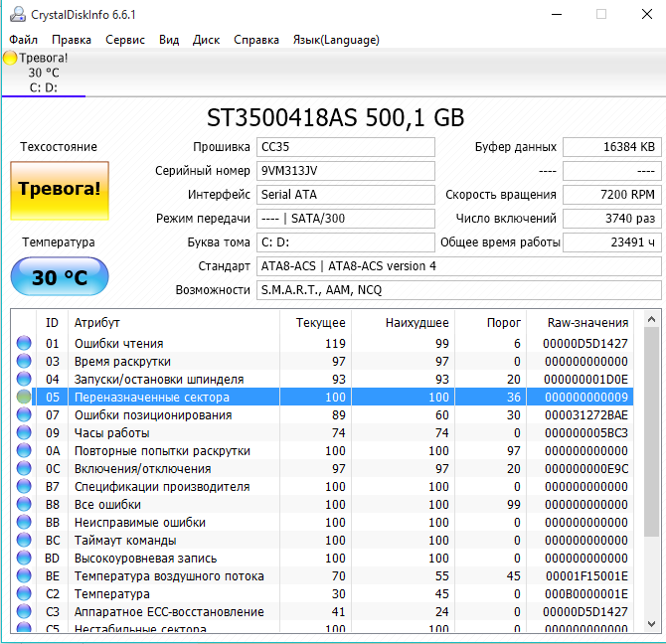Click the status dot for Таймаут команды

point(24,540)
